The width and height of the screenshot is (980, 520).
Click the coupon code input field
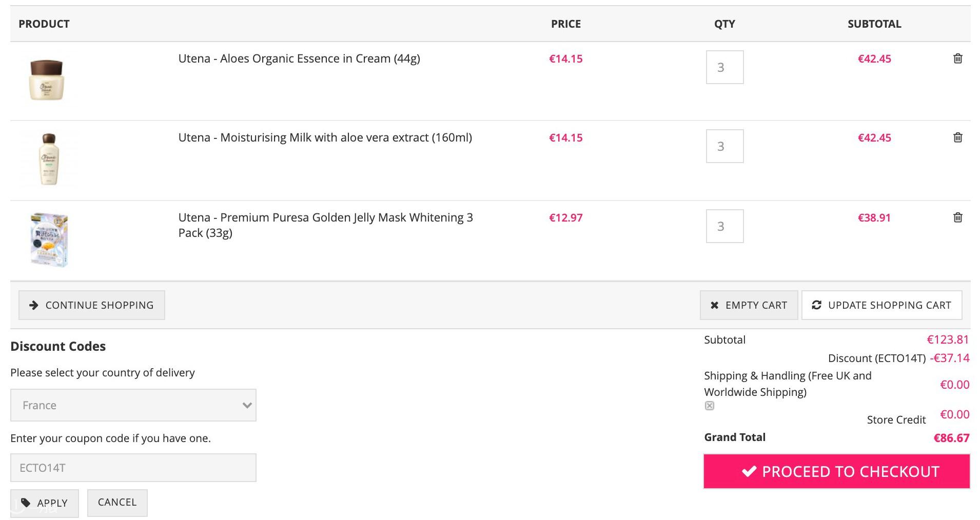coord(133,468)
